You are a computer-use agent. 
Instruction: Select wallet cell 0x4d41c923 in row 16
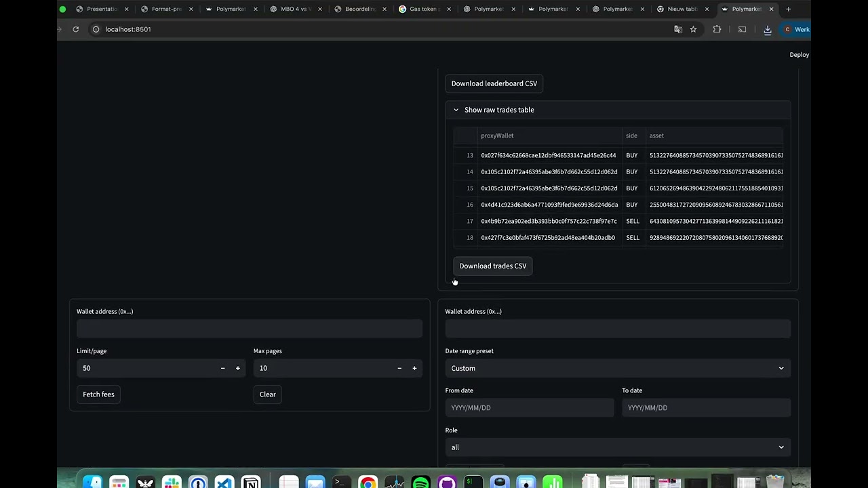tap(550, 205)
